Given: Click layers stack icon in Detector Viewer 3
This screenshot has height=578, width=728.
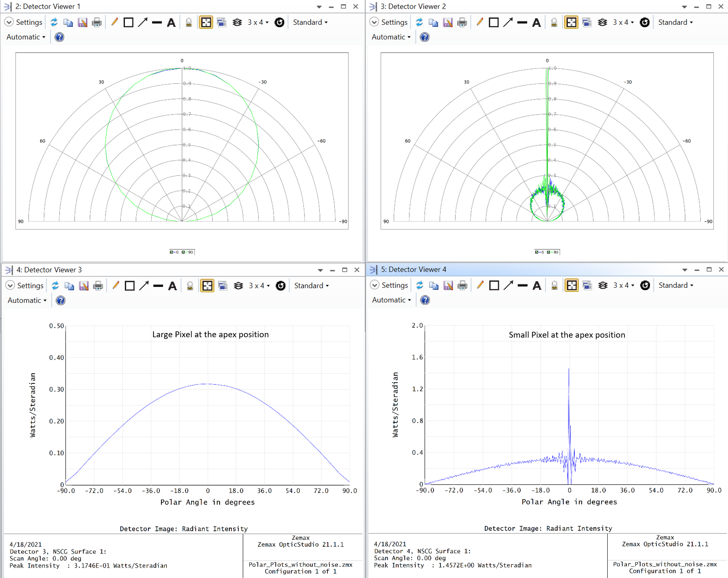Looking at the screenshot, I should [238, 286].
